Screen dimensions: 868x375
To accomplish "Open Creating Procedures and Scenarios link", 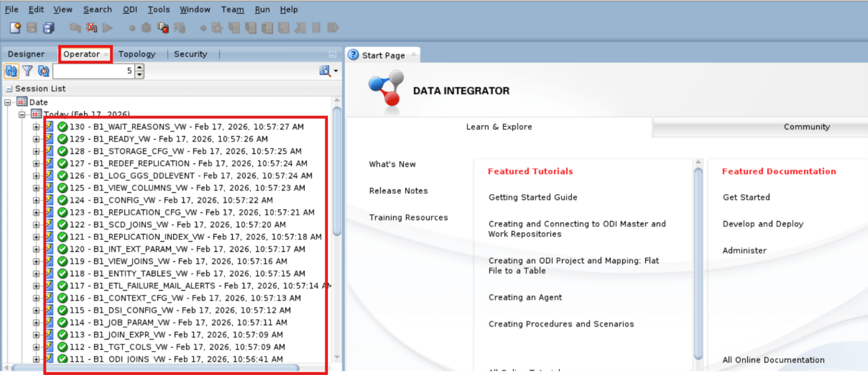I will [561, 324].
